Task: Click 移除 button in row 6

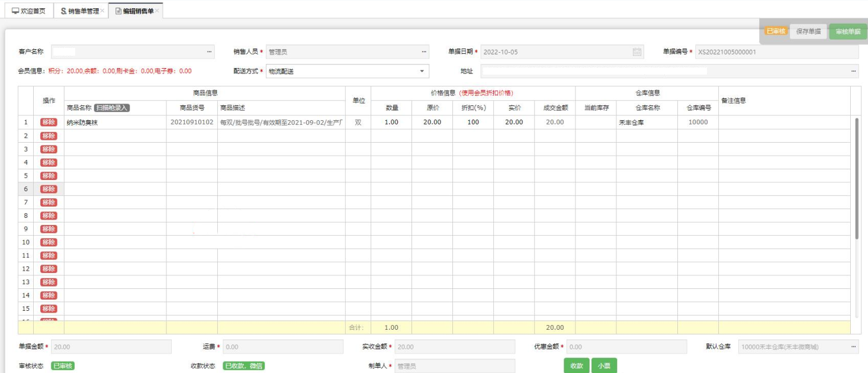Action: [x=49, y=189]
